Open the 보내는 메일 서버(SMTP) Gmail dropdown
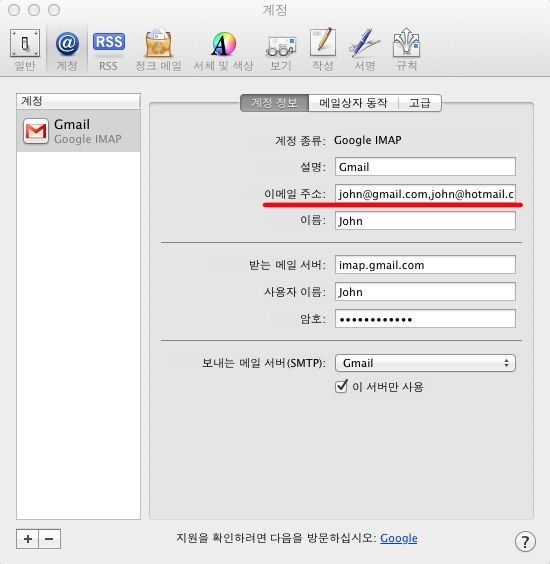This screenshot has width=550, height=564. click(425, 363)
